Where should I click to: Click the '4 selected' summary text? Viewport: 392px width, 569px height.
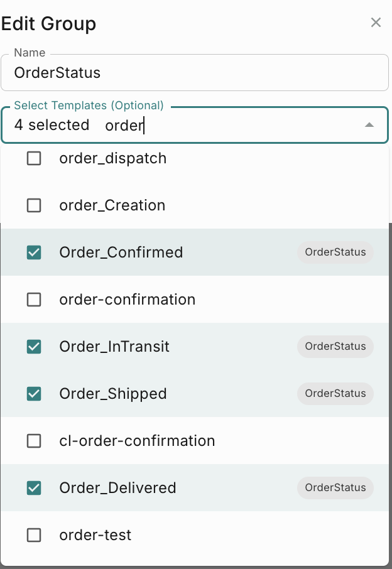click(52, 125)
